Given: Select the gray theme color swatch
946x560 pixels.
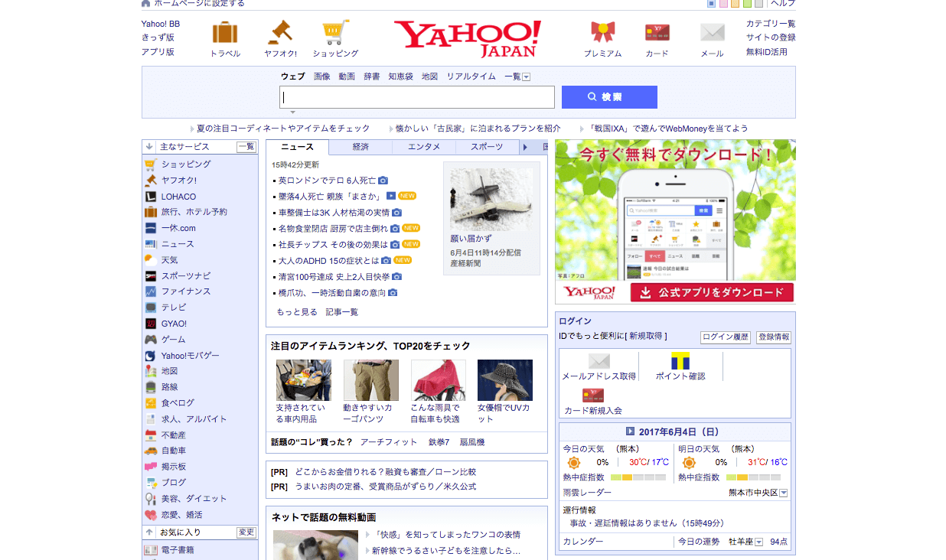Looking at the screenshot, I should [x=758, y=3].
